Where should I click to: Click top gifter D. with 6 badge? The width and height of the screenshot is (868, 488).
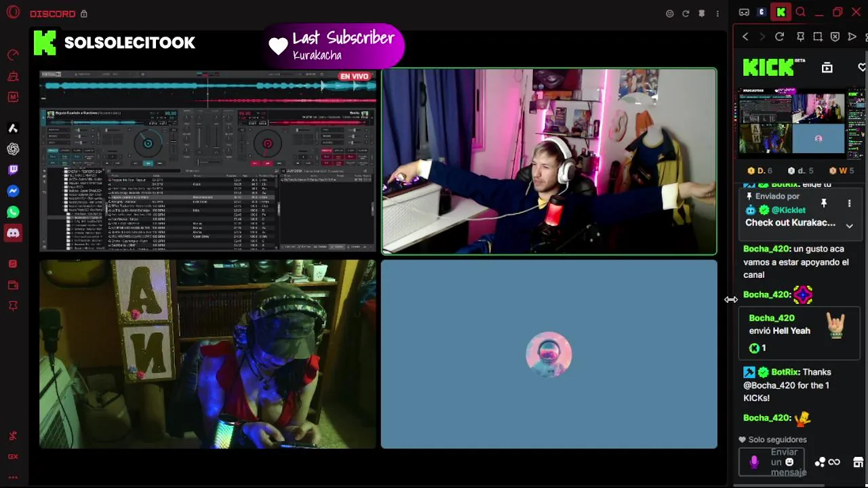point(759,171)
